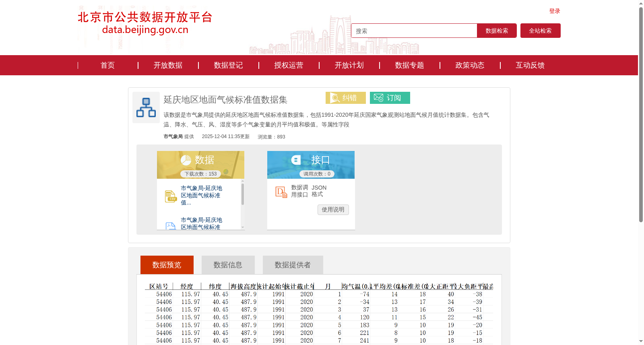The image size is (644, 345).
Task: Click the file list scroll-up arrow
Action: (x=243, y=181)
